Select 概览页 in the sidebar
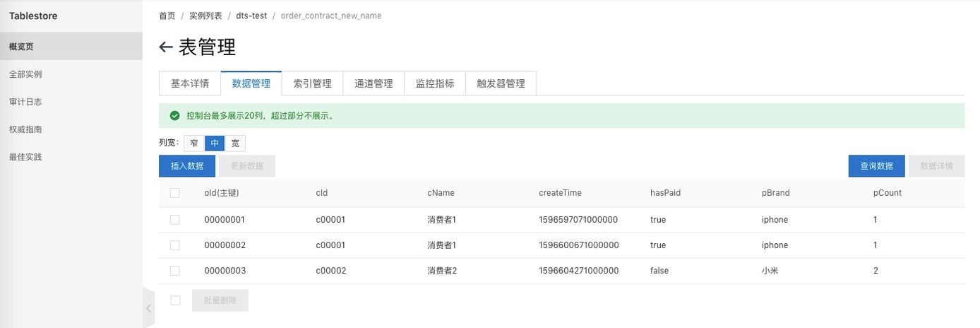 (x=71, y=47)
